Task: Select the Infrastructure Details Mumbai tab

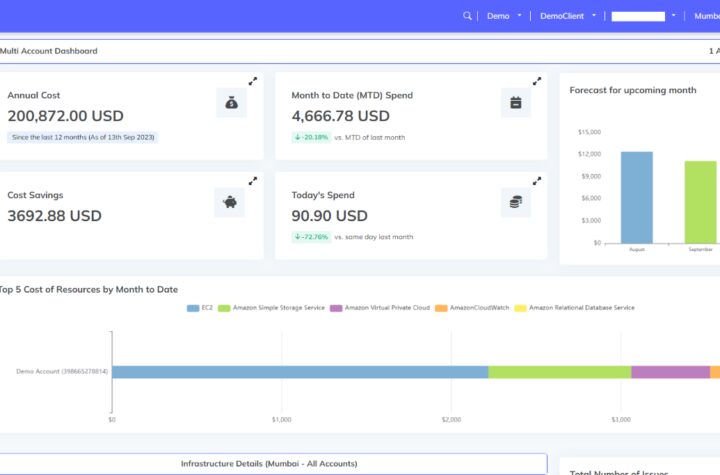Action: [x=268, y=464]
